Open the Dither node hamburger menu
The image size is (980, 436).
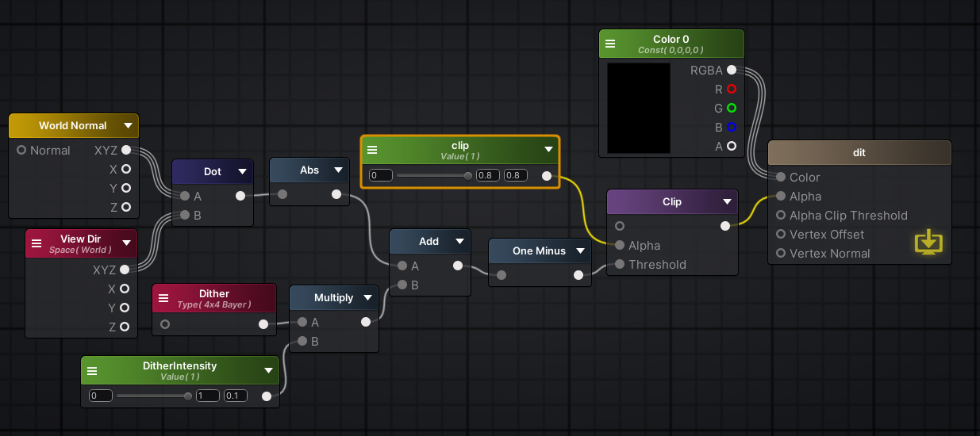tap(163, 298)
